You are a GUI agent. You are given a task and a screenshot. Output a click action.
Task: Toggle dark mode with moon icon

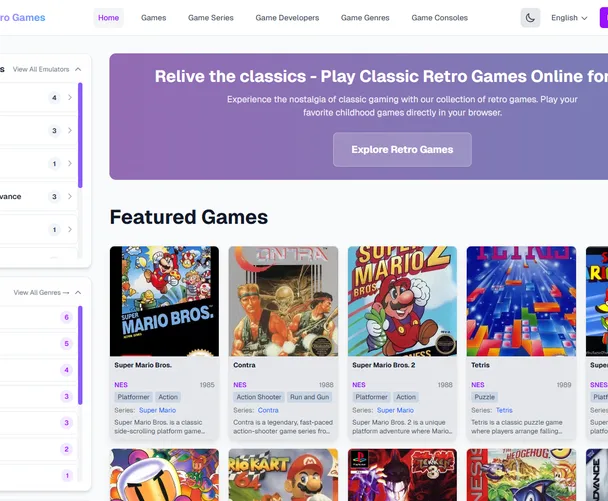point(530,18)
